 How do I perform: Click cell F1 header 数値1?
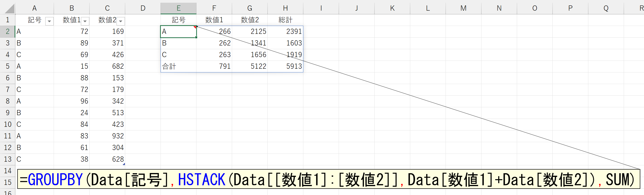pos(214,20)
